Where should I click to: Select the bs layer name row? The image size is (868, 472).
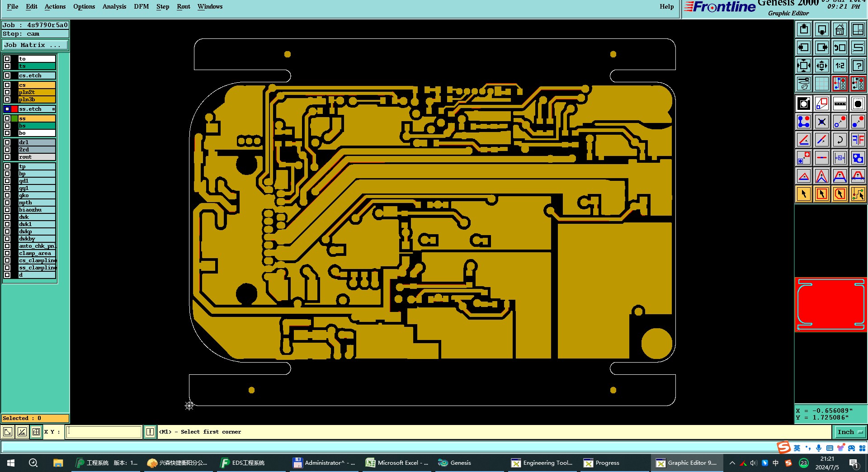[x=37, y=126]
